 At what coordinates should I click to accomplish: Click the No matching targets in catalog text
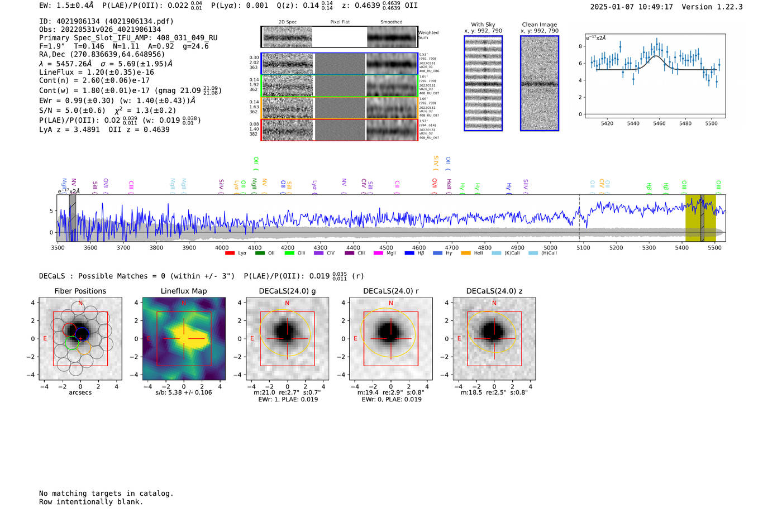tap(106, 493)
